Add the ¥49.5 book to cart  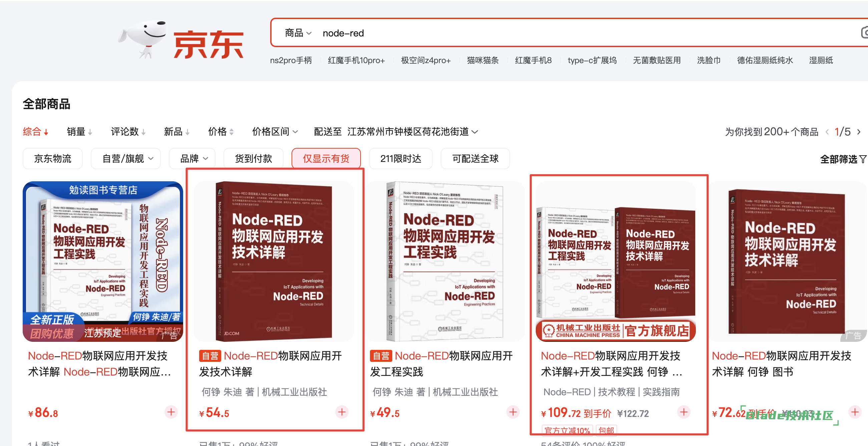pos(513,412)
